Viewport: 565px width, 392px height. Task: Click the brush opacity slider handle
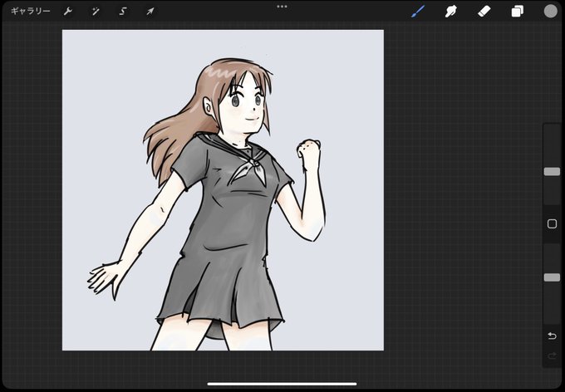pyautogui.click(x=552, y=277)
